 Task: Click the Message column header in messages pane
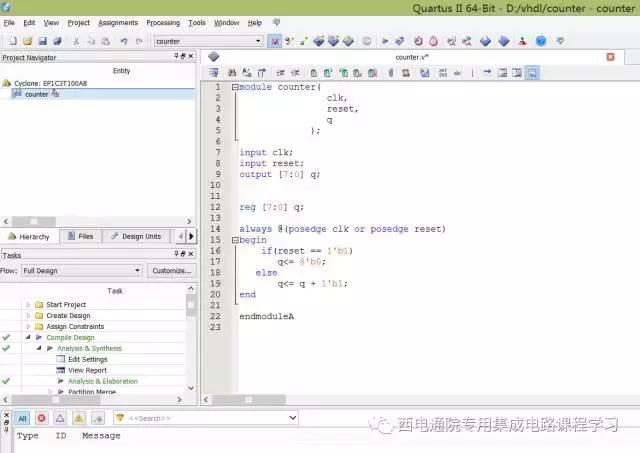coord(101,436)
